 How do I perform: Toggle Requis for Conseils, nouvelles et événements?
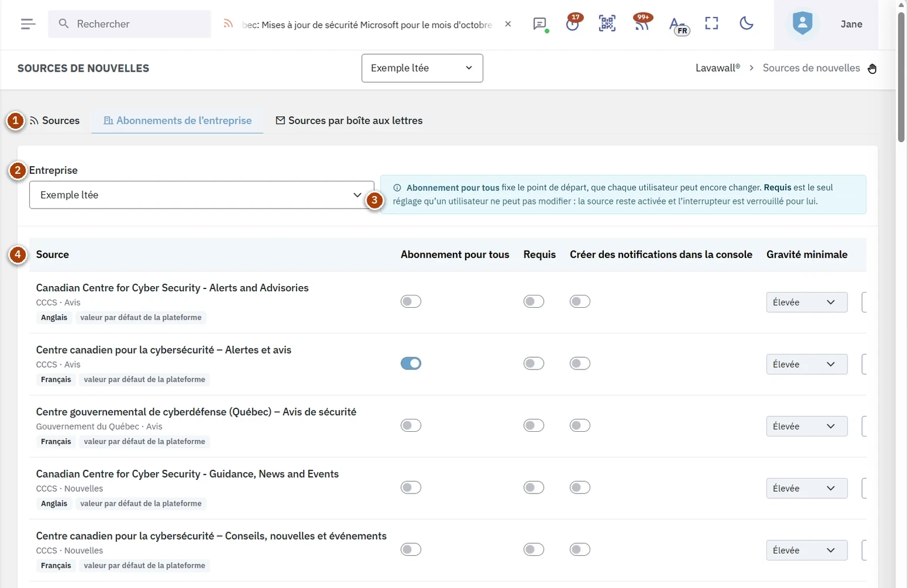(534, 550)
